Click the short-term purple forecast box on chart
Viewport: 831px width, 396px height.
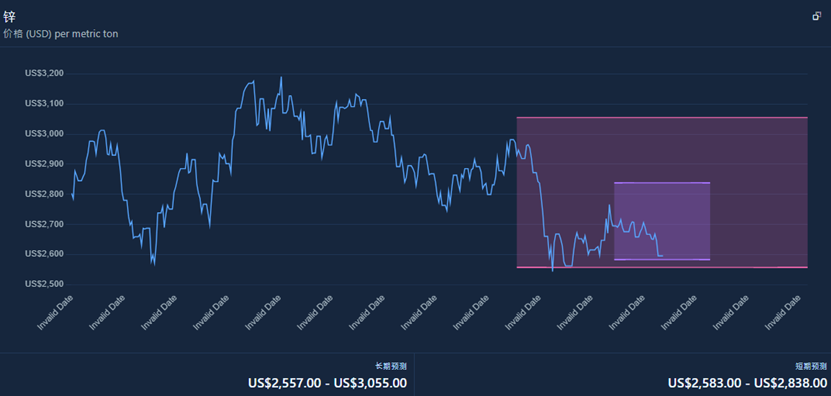[x=662, y=221]
